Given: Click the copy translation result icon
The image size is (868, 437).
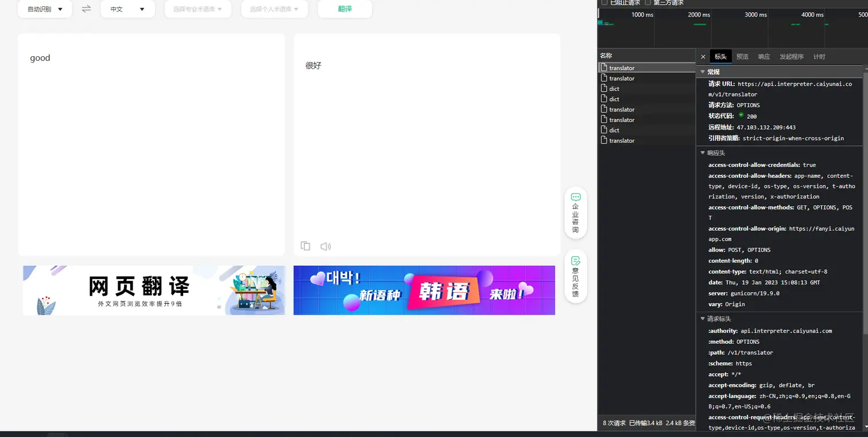Looking at the screenshot, I should (305, 246).
